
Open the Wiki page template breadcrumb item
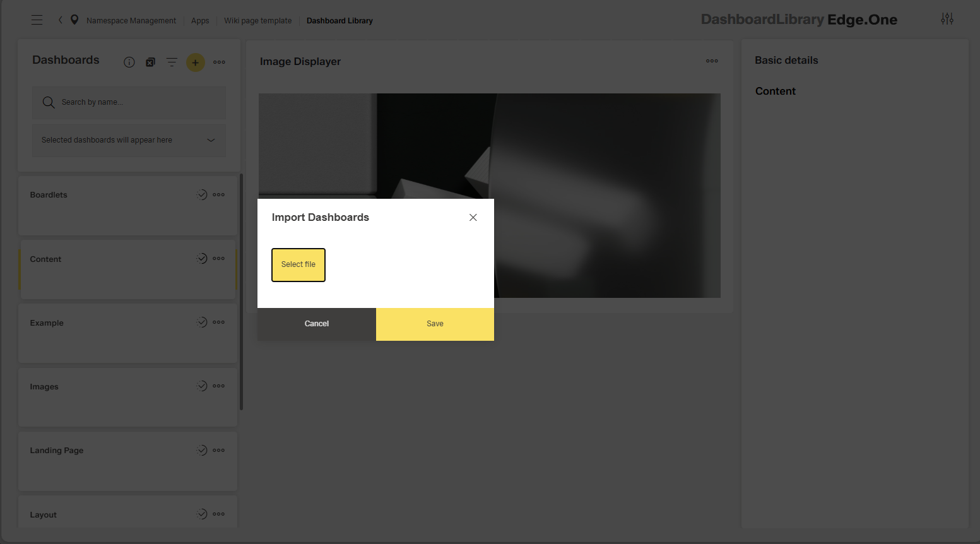pos(257,20)
